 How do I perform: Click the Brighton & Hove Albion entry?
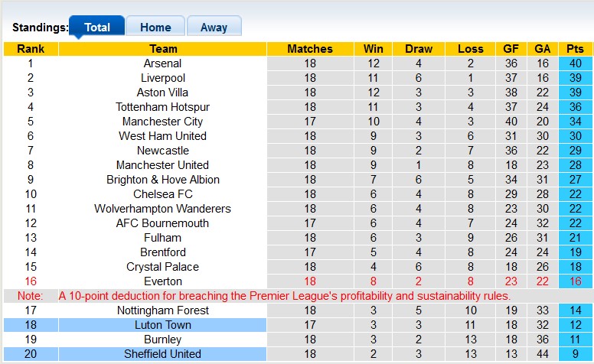(x=162, y=180)
